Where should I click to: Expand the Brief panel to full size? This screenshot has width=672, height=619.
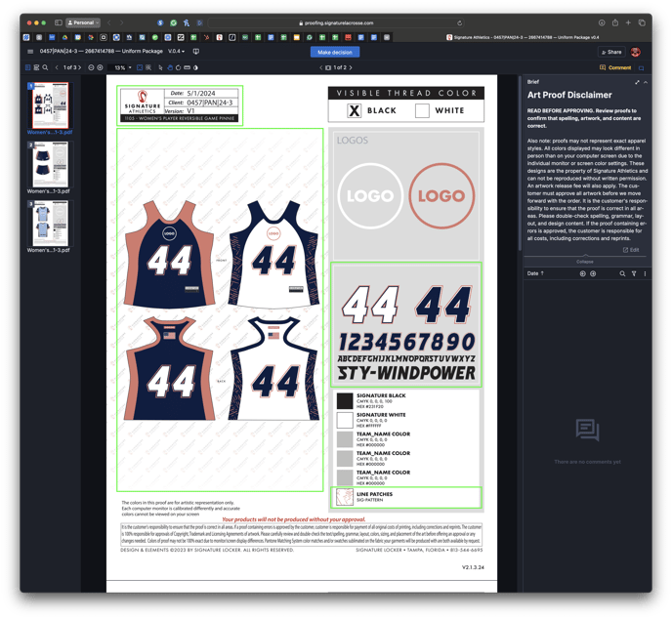(x=637, y=82)
